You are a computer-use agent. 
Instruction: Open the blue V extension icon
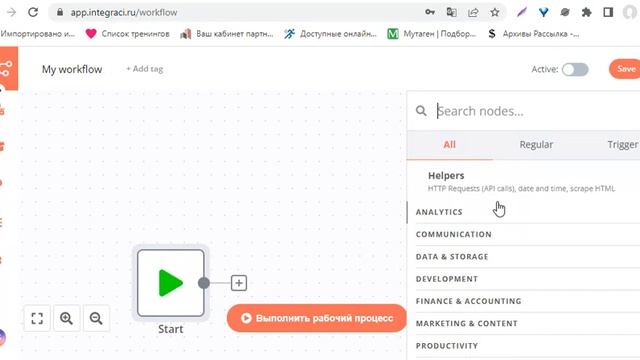point(543,12)
